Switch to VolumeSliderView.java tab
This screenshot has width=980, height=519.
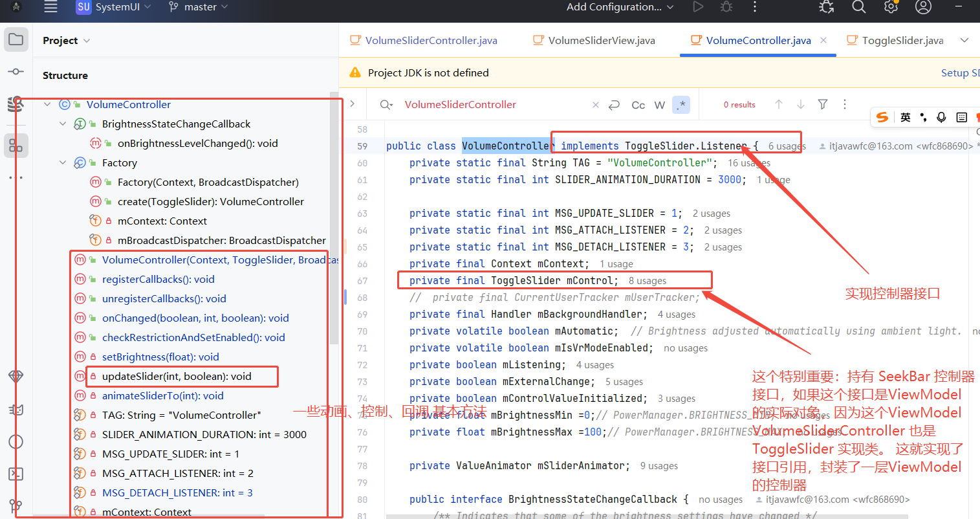[594, 40]
